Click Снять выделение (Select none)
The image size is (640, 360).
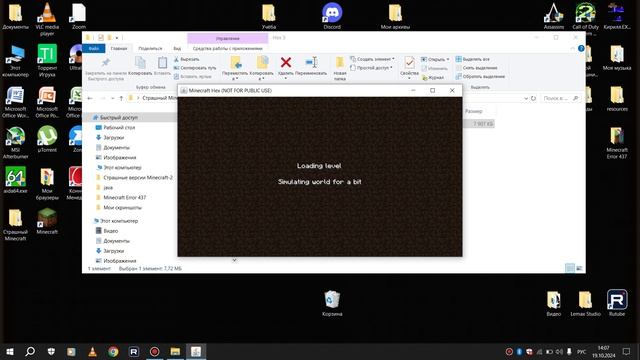coord(476,68)
